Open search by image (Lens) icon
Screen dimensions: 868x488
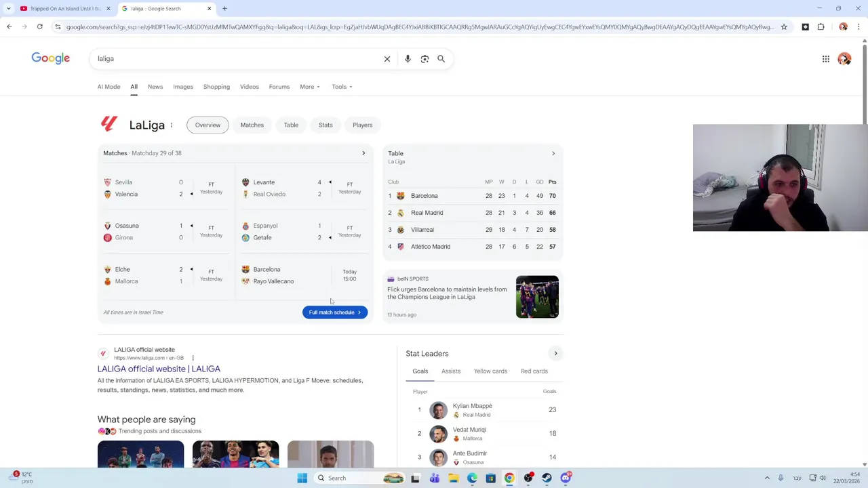pos(425,59)
